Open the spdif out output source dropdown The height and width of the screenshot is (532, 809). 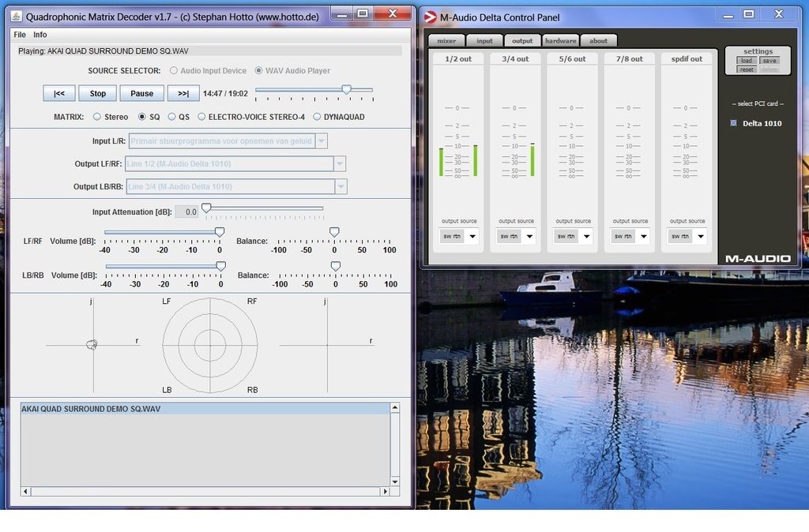click(x=701, y=237)
